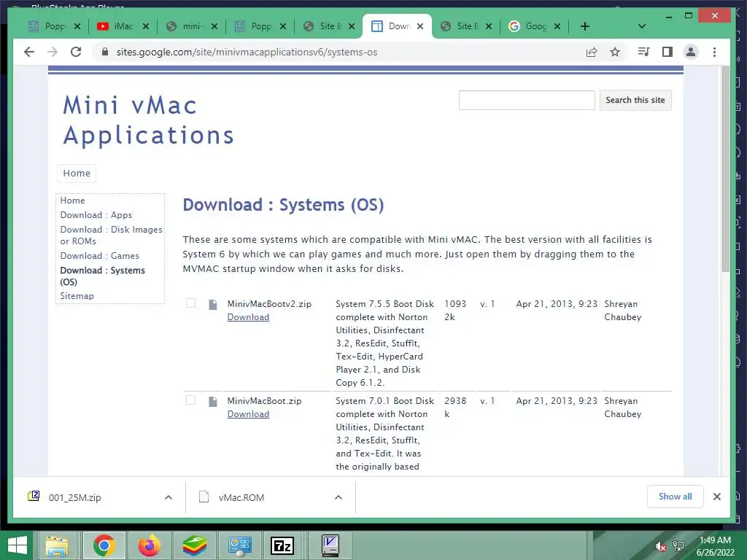Open File Explorer from taskbar
747x560 pixels.
click(57, 545)
